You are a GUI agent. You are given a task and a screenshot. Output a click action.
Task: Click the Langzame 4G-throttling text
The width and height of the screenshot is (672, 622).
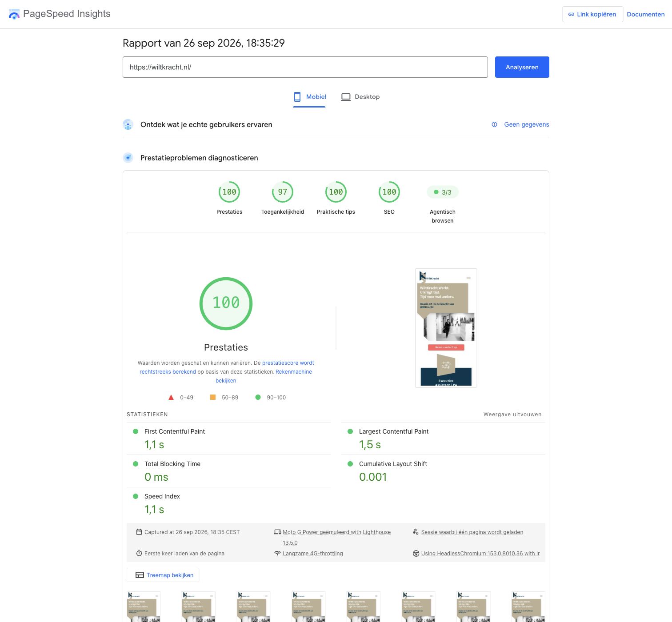(313, 554)
